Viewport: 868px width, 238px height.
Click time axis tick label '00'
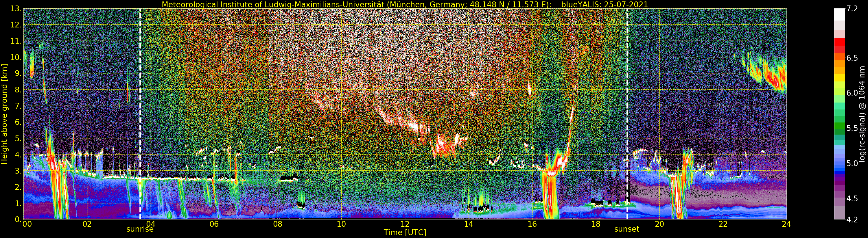pos(27,224)
